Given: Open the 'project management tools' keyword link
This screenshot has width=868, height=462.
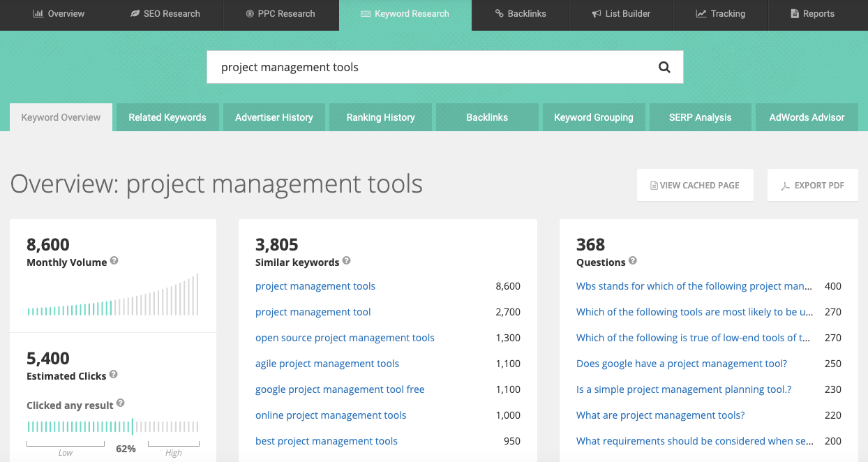Looking at the screenshot, I should pyautogui.click(x=315, y=286).
